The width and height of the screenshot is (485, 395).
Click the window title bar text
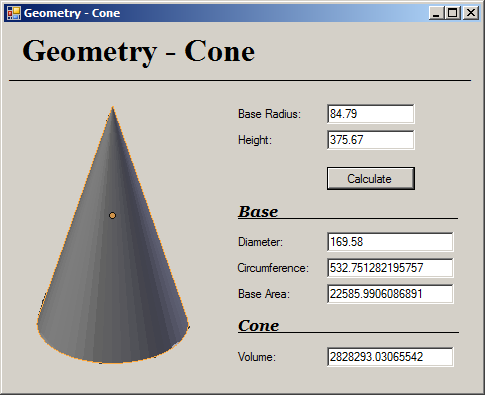[x=72, y=13]
